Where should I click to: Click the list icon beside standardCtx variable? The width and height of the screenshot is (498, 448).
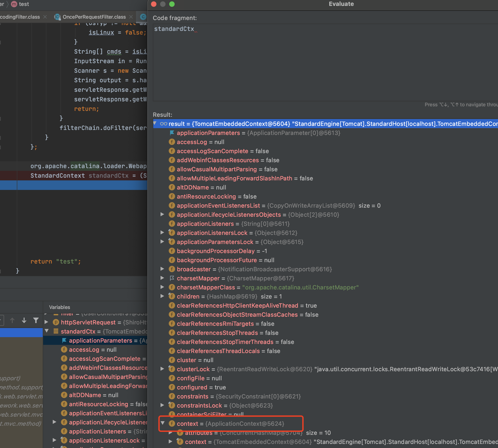[56, 331]
